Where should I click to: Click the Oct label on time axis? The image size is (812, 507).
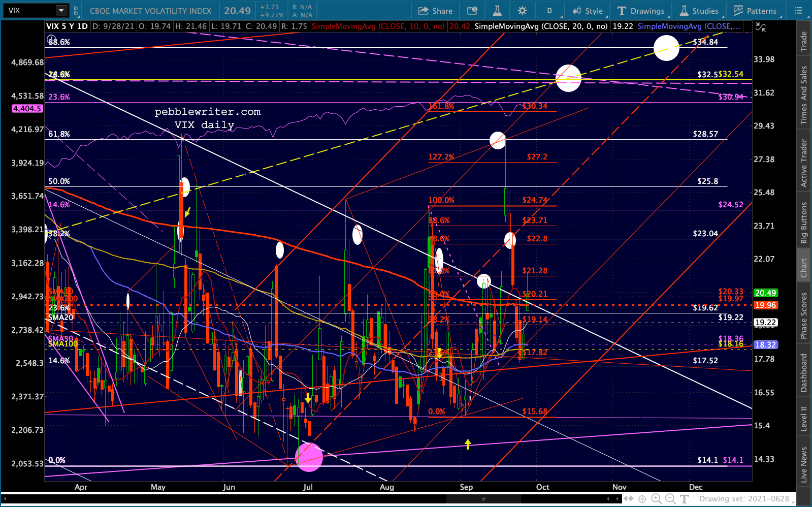tap(542, 487)
